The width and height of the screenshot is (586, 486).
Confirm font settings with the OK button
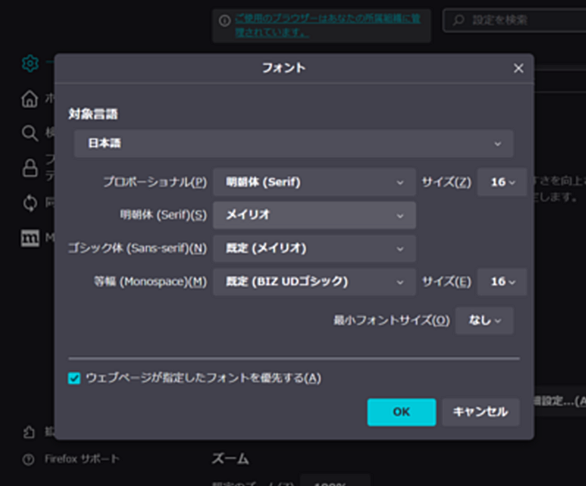pos(401,412)
